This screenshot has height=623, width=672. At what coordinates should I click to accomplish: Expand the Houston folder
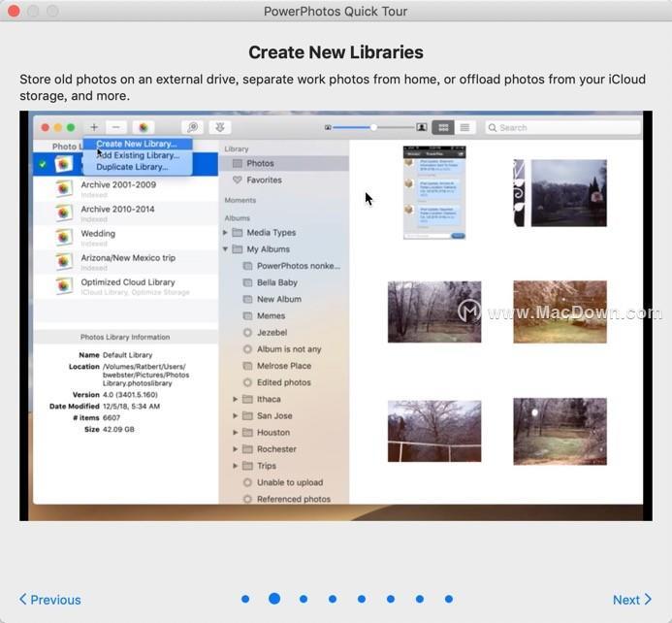coord(235,433)
